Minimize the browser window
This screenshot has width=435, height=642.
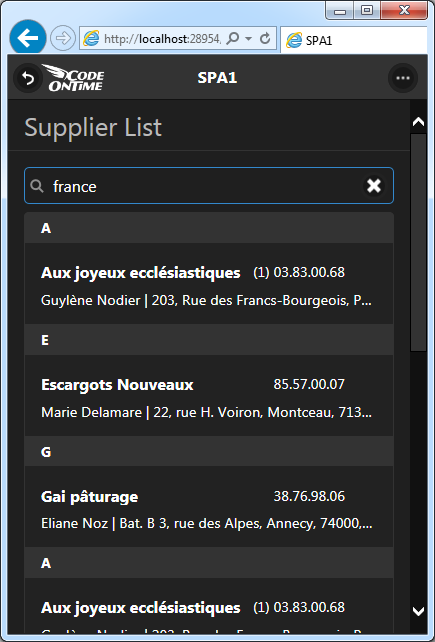click(340, 11)
